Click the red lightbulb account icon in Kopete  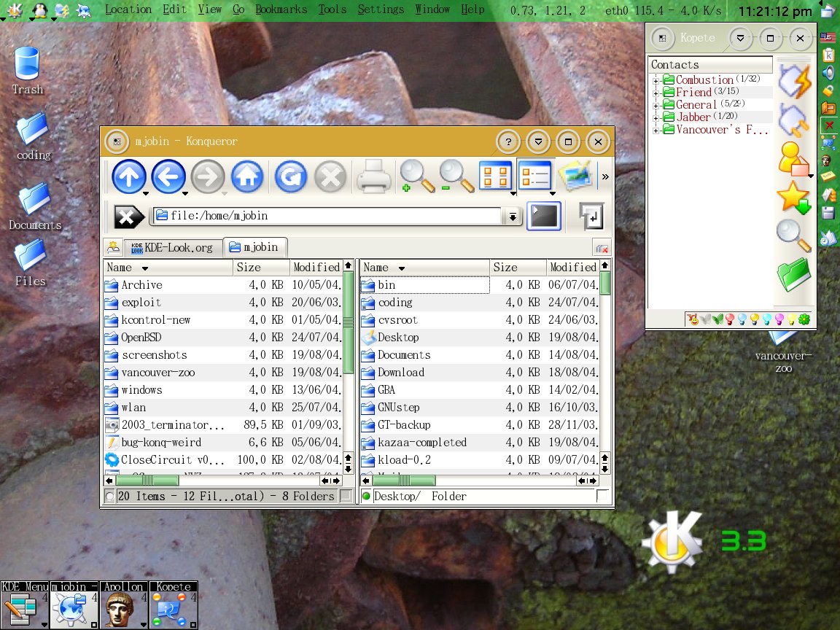click(730, 319)
